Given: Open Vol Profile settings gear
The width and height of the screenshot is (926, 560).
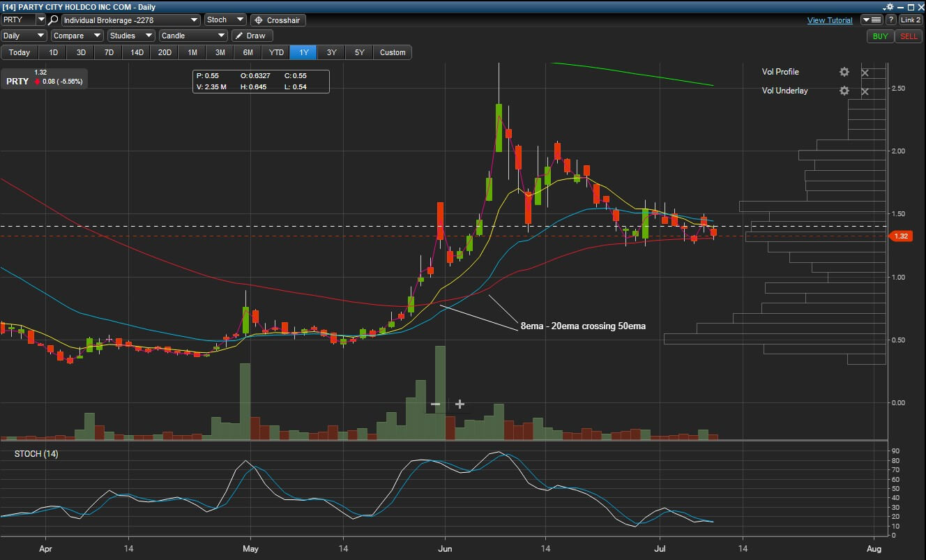Looking at the screenshot, I should point(844,72).
